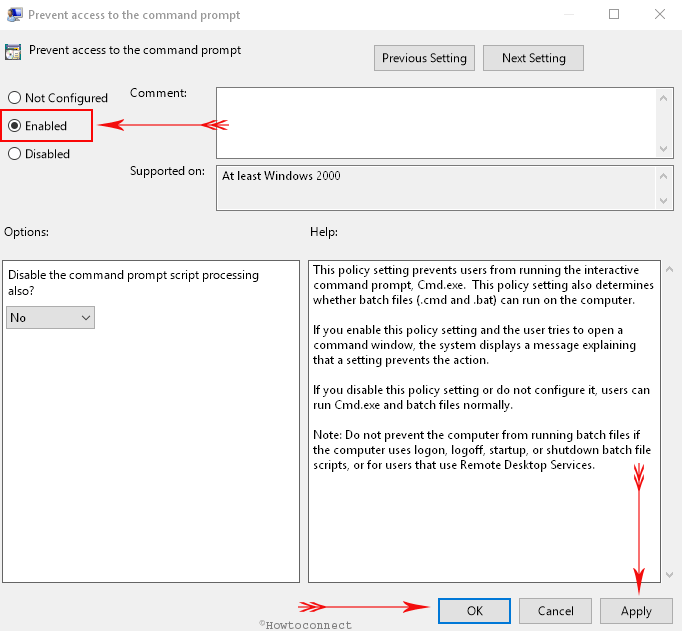The width and height of the screenshot is (682, 631).
Task: Click the Help pane scroll up arrow
Action: [x=670, y=270]
